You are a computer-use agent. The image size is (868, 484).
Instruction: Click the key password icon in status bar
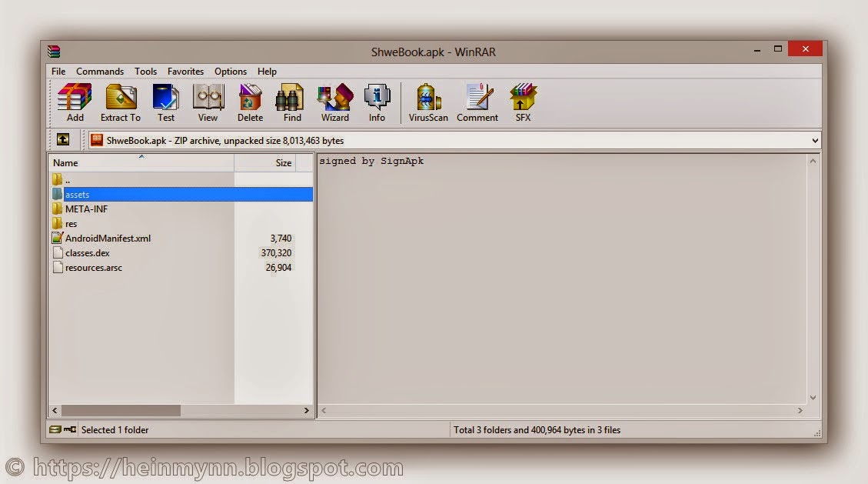tap(70, 429)
